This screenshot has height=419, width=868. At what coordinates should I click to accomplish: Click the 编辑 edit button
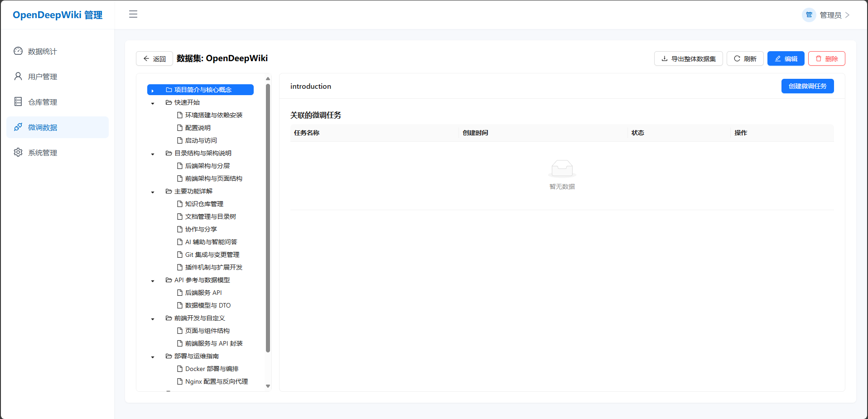(786, 58)
